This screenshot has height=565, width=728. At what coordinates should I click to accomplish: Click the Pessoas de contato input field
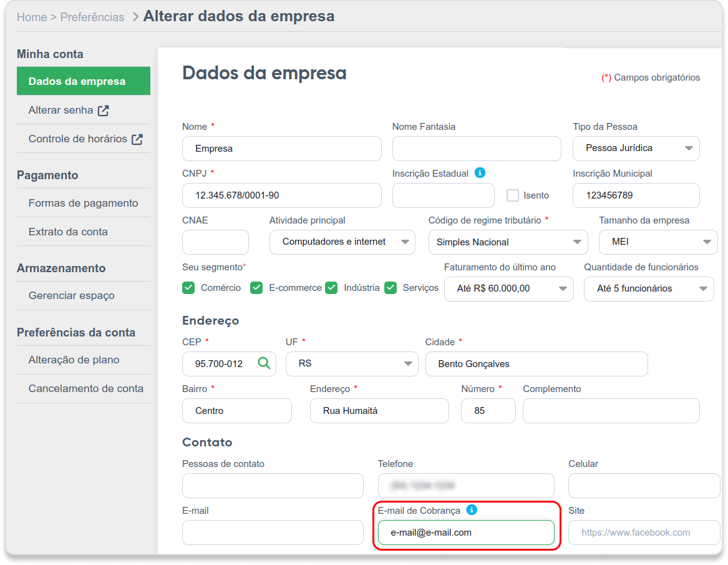(x=273, y=486)
